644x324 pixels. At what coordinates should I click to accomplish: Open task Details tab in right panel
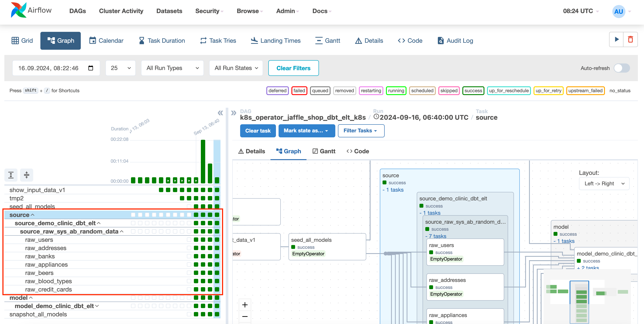252,151
